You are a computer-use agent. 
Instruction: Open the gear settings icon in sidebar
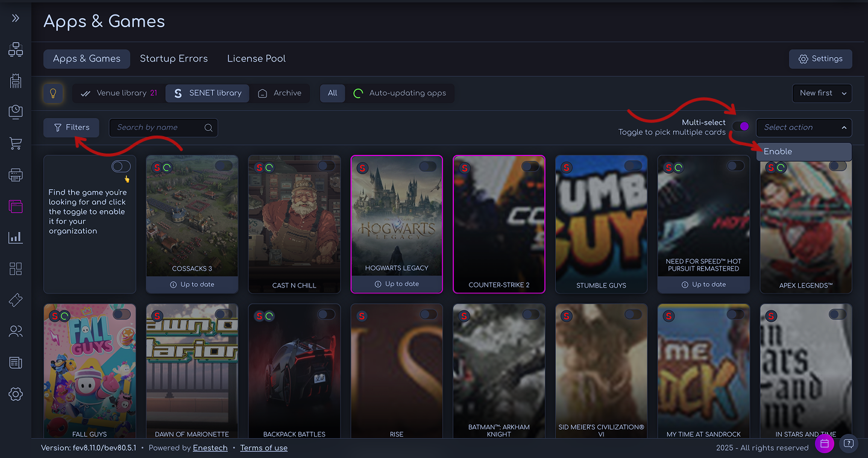coord(16,394)
